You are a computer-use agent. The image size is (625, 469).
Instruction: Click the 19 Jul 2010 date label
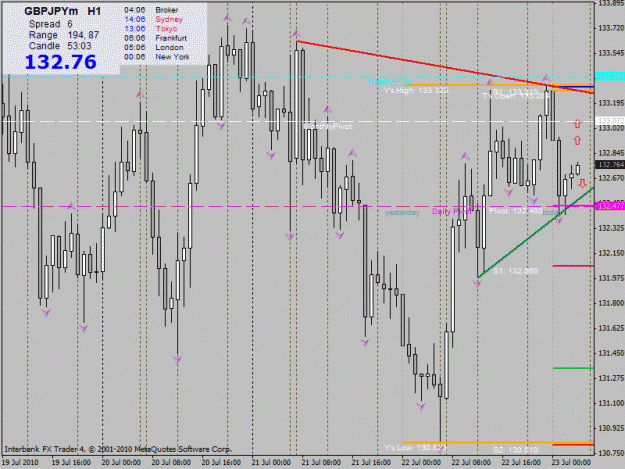click(x=20, y=462)
